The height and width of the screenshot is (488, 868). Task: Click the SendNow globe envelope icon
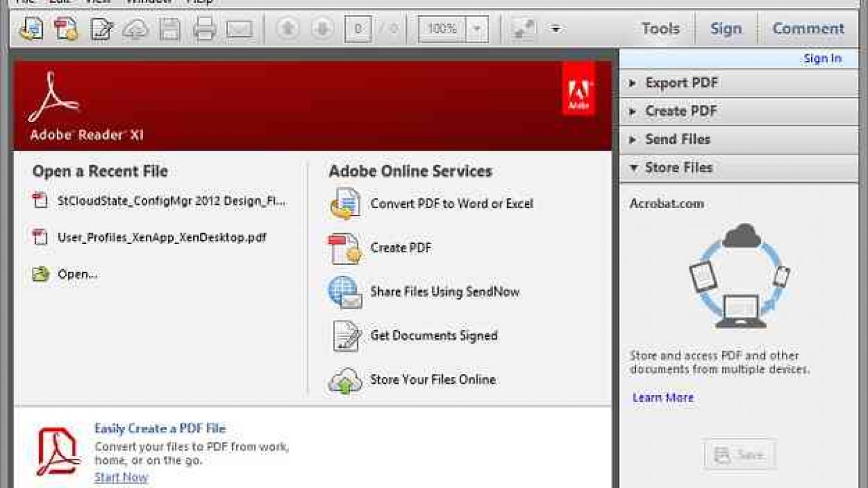click(x=345, y=292)
